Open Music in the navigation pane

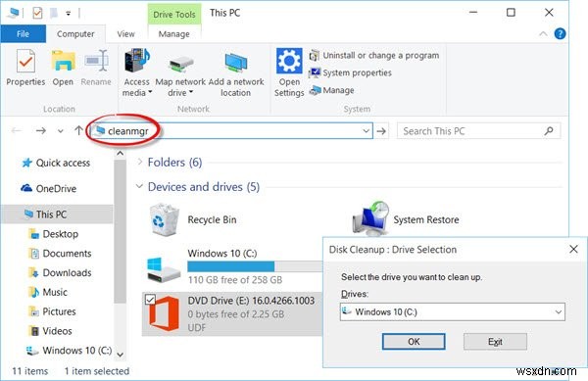pyautogui.click(x=48, y=292)
